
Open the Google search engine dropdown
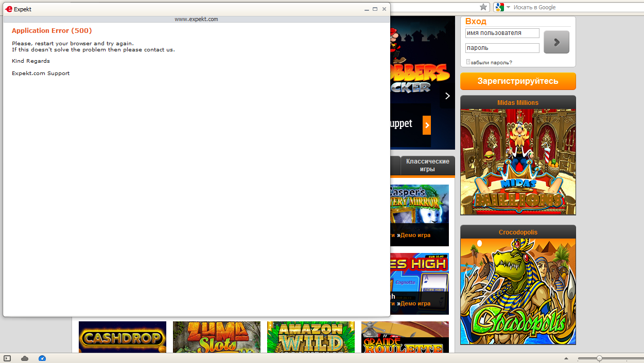pos(502,7)
